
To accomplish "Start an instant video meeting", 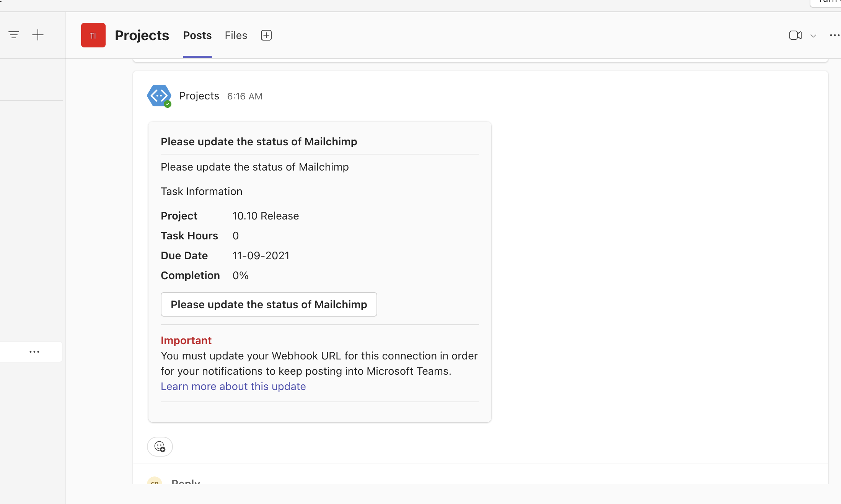I will (796, 35).
